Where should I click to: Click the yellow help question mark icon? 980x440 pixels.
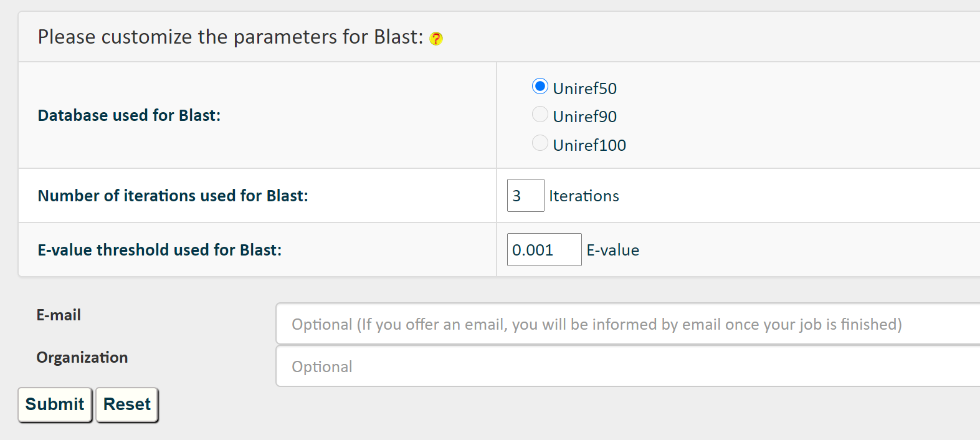436,39
